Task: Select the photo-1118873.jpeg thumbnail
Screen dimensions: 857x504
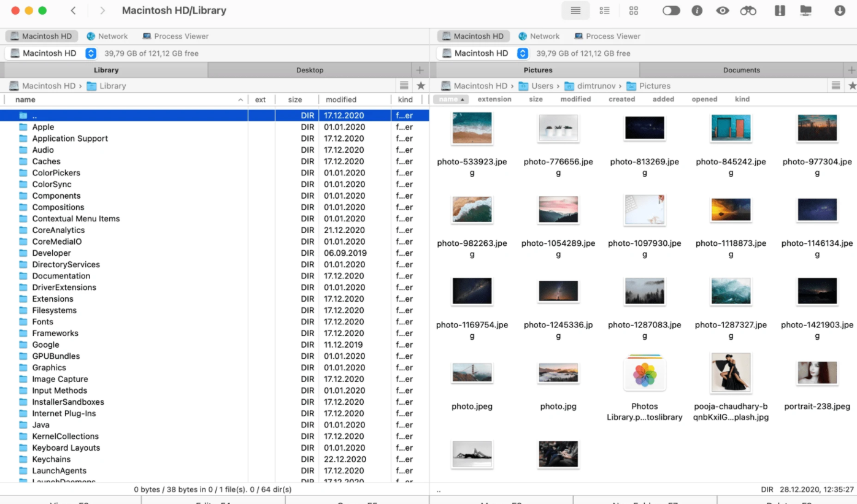Action: coord(731,210)
